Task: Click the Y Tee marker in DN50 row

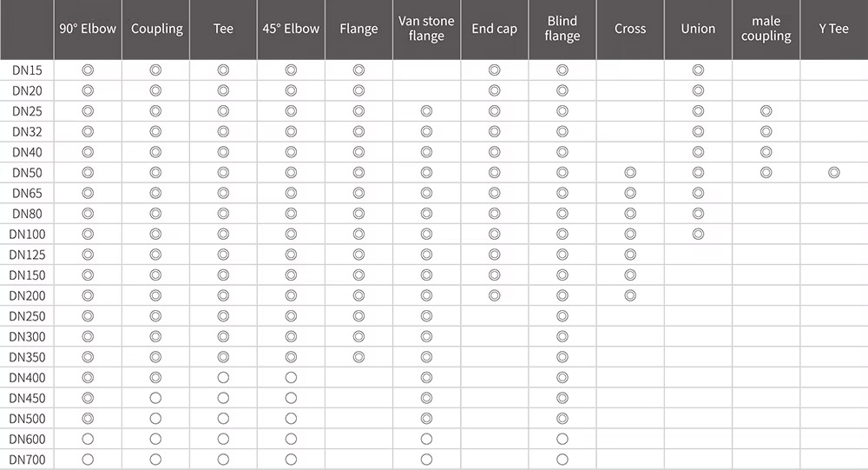Action: pos(834,173)
